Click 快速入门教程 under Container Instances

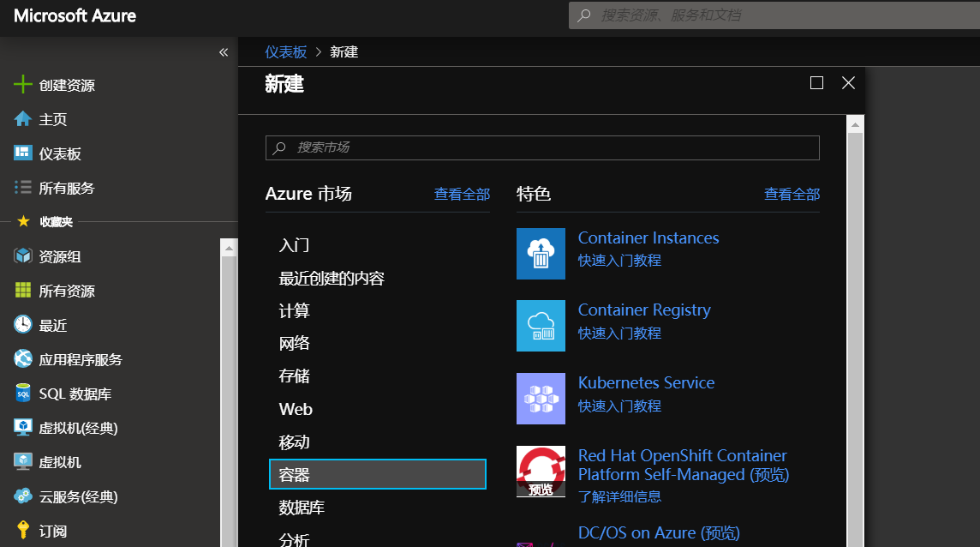pyautogui.click(x=619, y=261)
